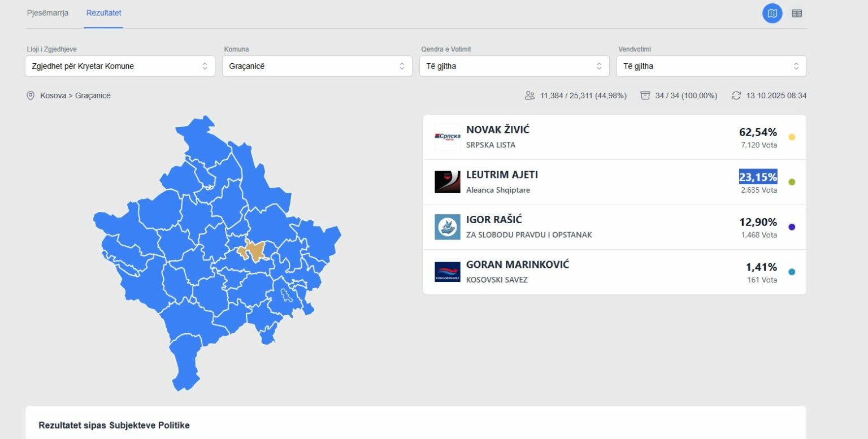The image size is (868, 439).
Task: Click the yellow dot for Novak Živić
Action: (x=792, y=137)
